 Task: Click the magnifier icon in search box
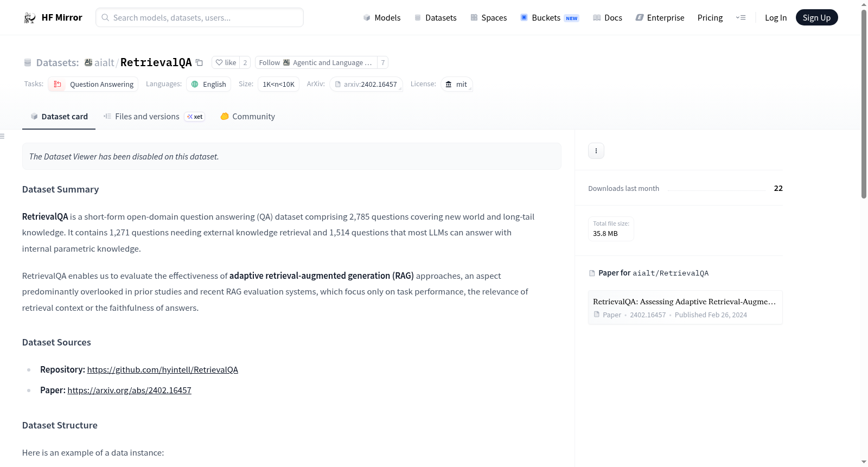click(105, 17)
